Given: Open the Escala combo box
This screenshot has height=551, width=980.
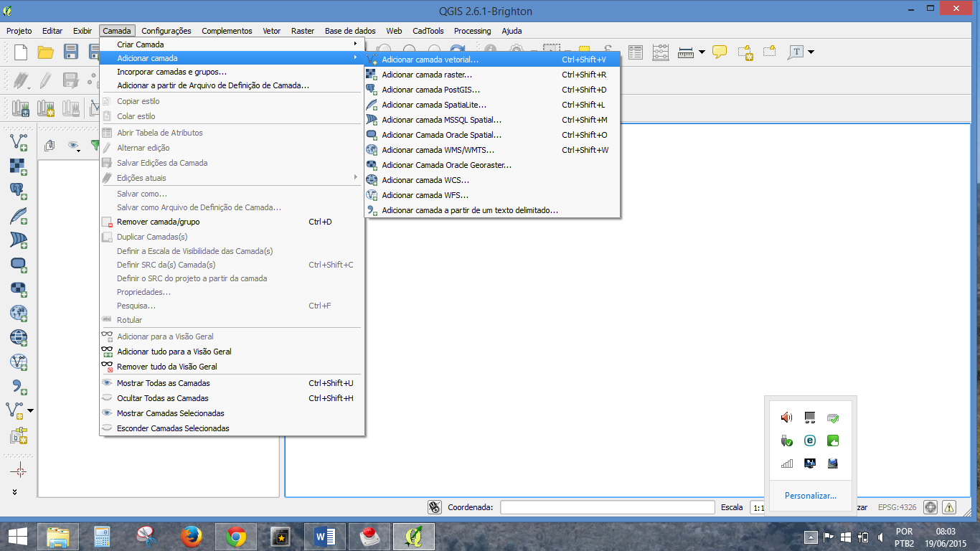Looking at the screenshot, I should (757, 507).
